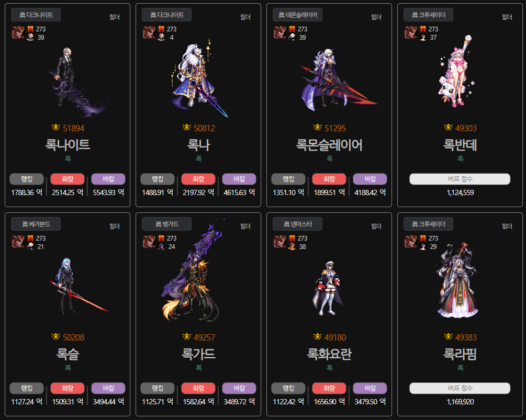This screenshot has width=526, height=420.
Task: Select the 회랑 tab on 록가드 card
Action: pos(198,388)
